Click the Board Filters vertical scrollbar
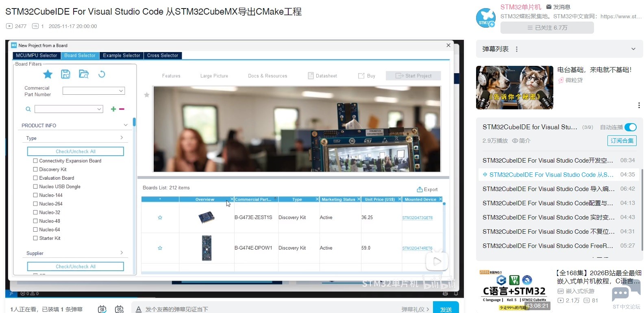The width and height of the screenshot is (644, 313). tap(134, 122)
